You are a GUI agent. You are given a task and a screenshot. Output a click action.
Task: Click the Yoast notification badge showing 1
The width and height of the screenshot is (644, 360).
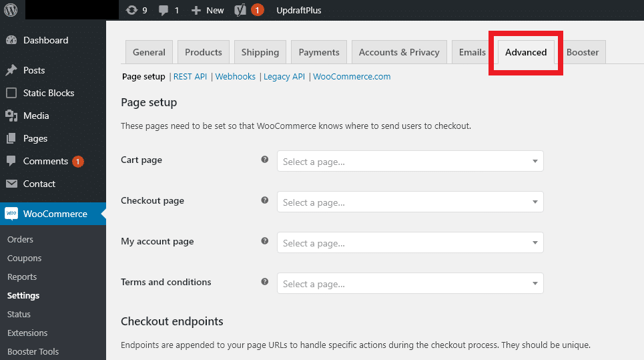258,10
